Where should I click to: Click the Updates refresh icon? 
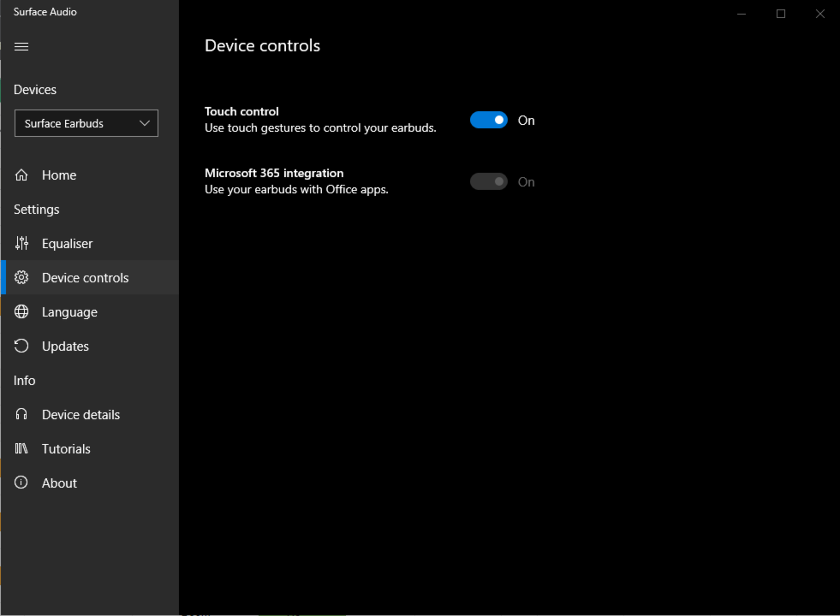[x=21, y=346]
